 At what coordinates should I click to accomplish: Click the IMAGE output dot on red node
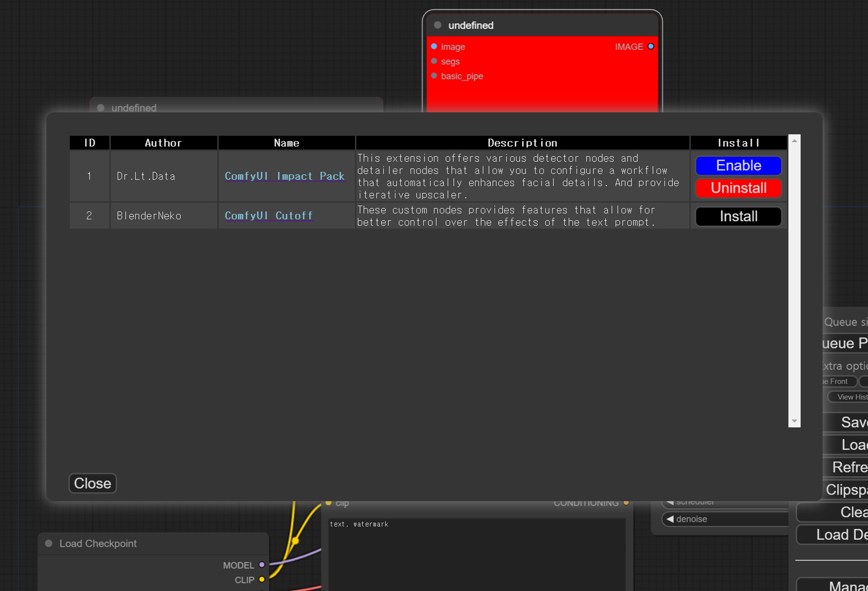coord(651,47)
